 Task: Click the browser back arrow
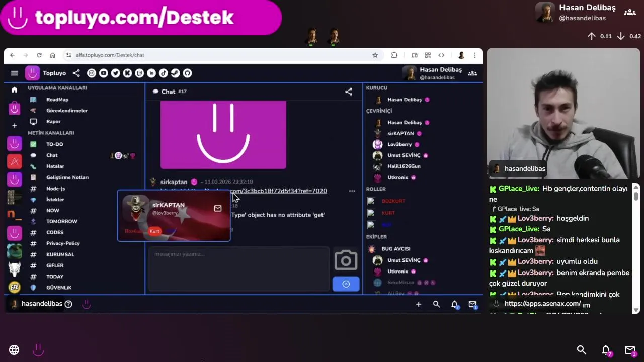click(13, 55)
